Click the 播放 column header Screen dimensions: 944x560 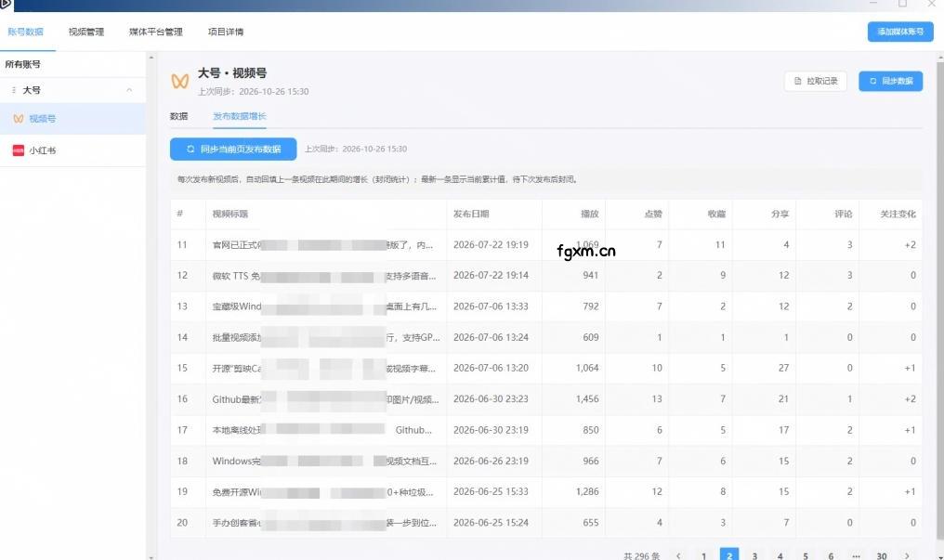[589, 214]
